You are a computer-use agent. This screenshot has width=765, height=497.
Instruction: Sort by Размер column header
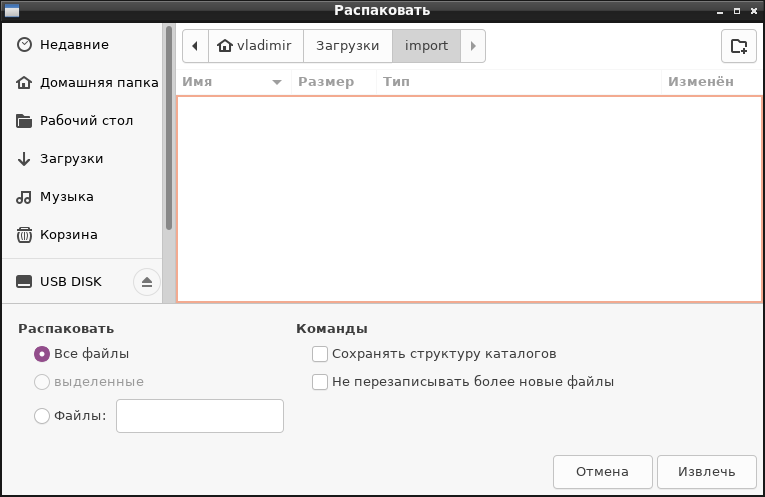(334, 82)
